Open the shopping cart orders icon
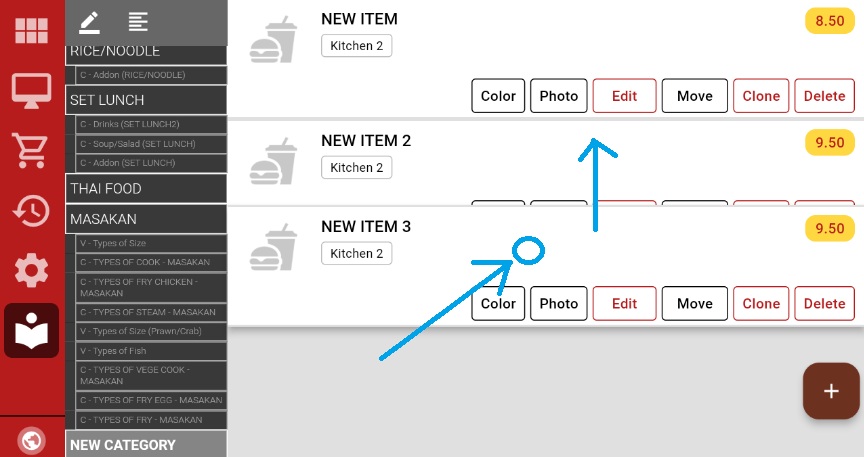Screen dimensions: 864x457 pos(32,150)
